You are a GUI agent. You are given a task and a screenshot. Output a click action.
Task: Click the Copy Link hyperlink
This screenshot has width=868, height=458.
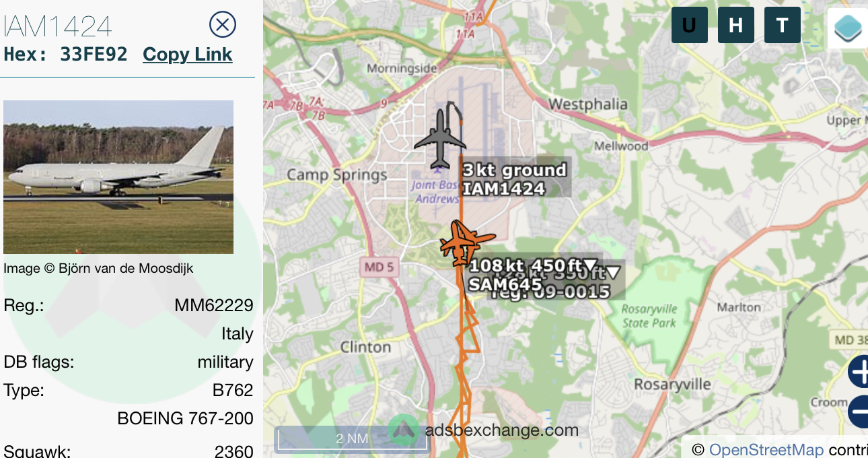tap(188, 55)
